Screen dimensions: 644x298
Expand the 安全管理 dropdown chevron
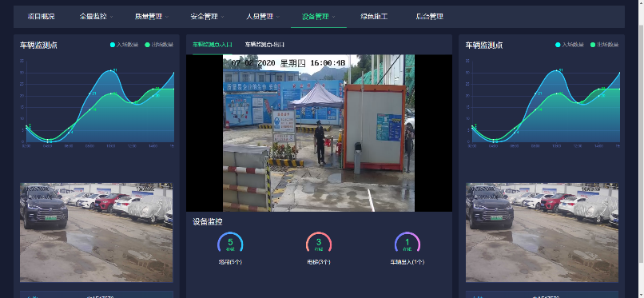[x=223, y=18]
